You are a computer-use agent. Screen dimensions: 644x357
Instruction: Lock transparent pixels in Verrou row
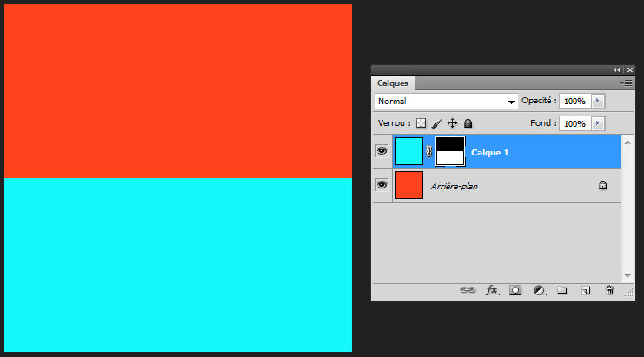[x=421, y=123]
